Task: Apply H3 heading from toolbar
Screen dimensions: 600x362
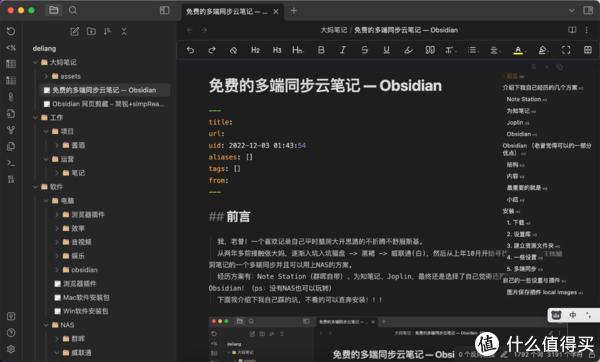Action: 277,50
